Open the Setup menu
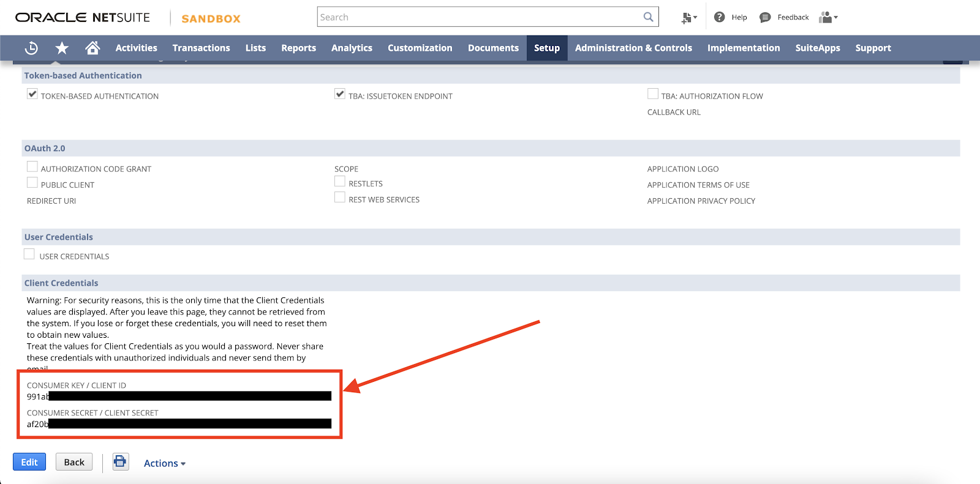This screenshot has height=484, width=980. 546,48
